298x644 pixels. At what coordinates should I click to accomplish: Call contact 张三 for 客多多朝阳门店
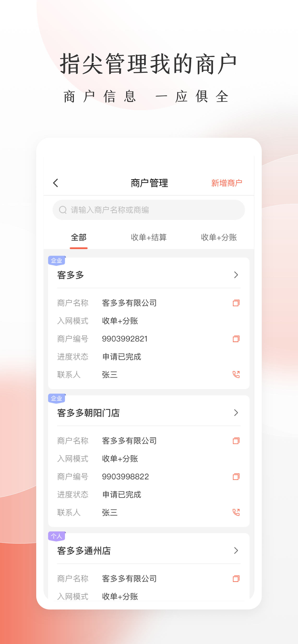click(236, 512)
